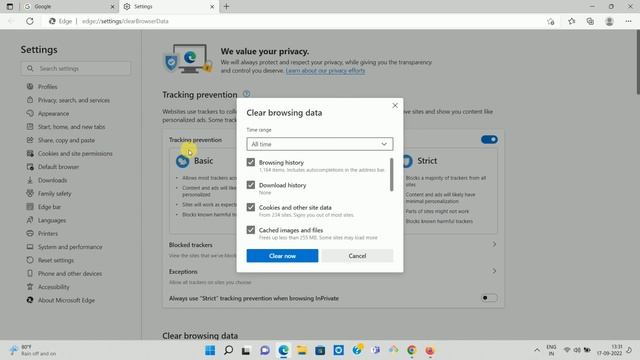Open Start, home, and new tabs
640x360 pixels.
pos(71,127)
